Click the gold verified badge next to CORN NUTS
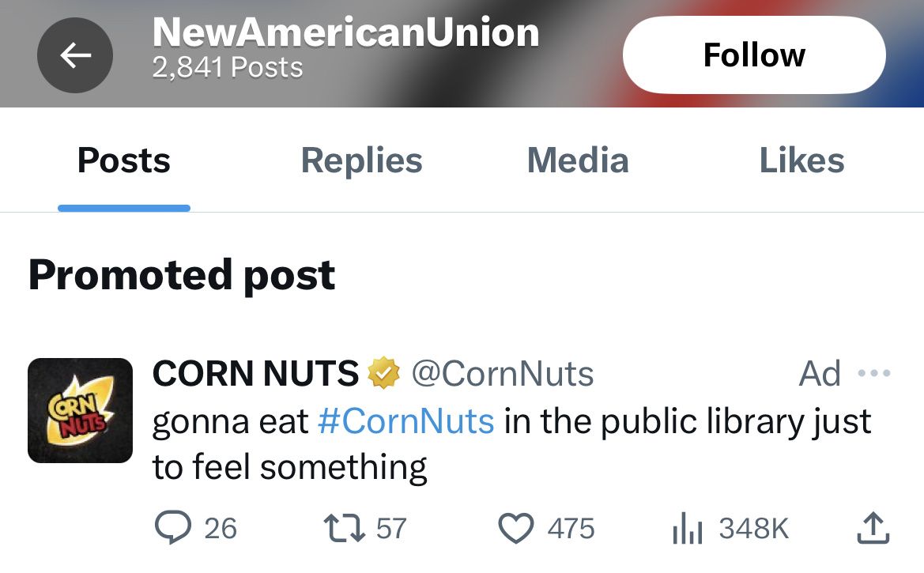Screen dimensions: 924x573 383,373
